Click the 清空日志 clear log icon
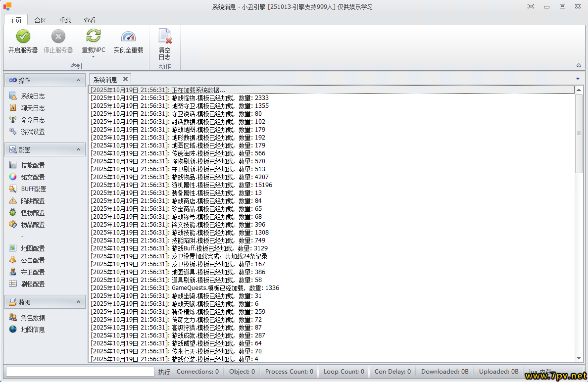 165,37
